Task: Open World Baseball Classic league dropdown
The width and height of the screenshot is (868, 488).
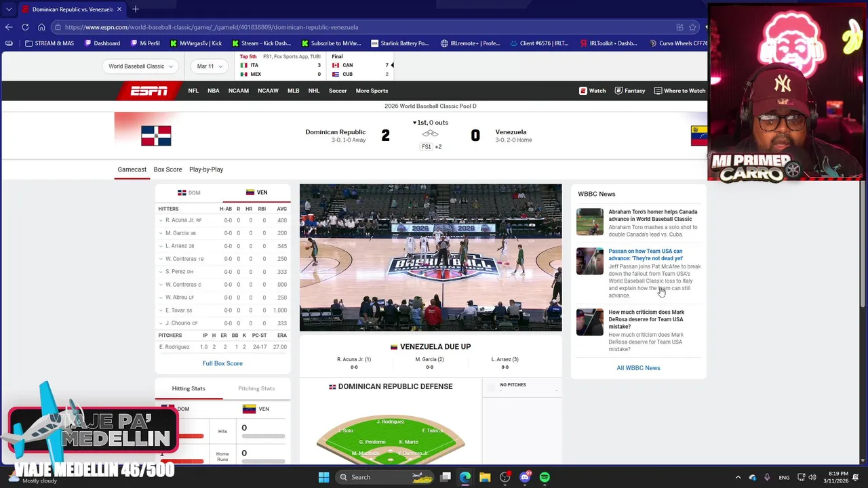Action: pyautogui.click(x=140, y=66)
